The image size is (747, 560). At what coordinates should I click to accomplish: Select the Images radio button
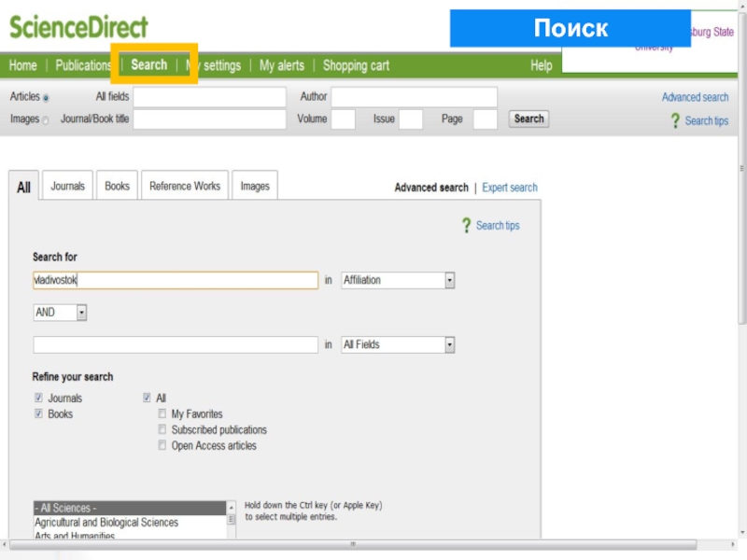(x=46, y=119)
